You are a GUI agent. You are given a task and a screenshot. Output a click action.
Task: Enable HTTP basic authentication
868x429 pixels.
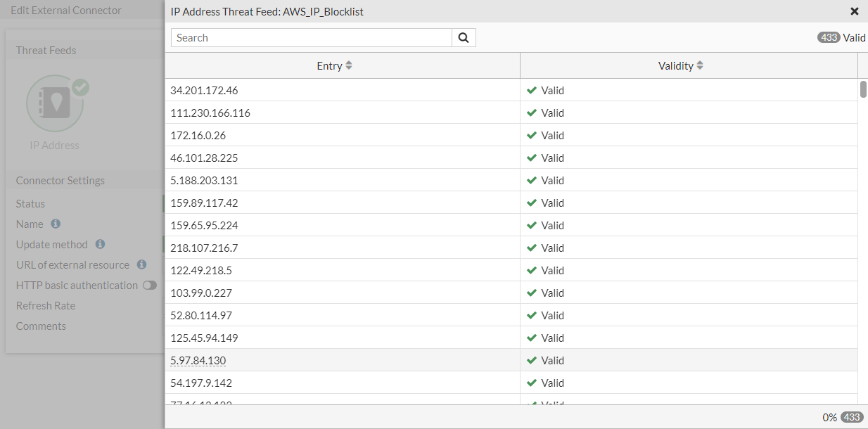point(148,286)
